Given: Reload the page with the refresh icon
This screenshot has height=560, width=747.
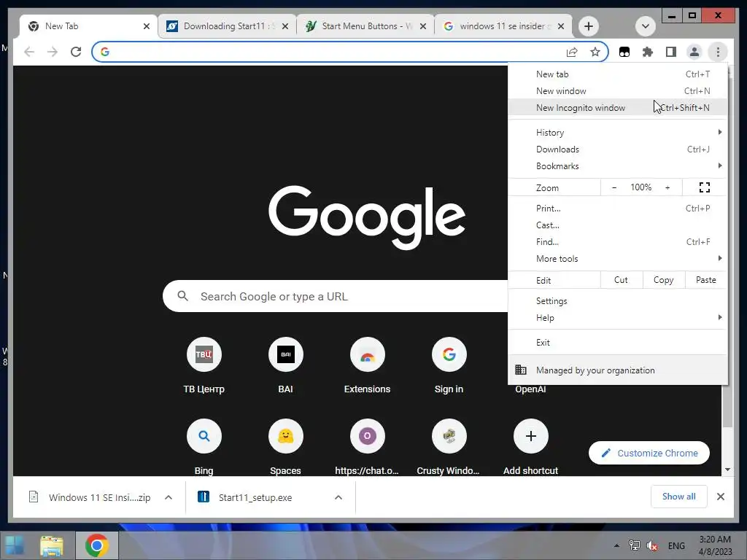Looking at the screenshot, I should [x=76, y=52].
